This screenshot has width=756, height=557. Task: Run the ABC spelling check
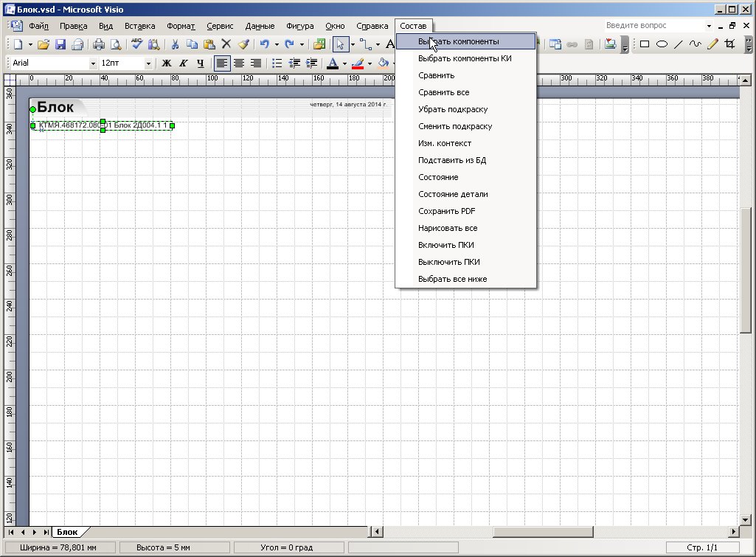coord(137,44)
